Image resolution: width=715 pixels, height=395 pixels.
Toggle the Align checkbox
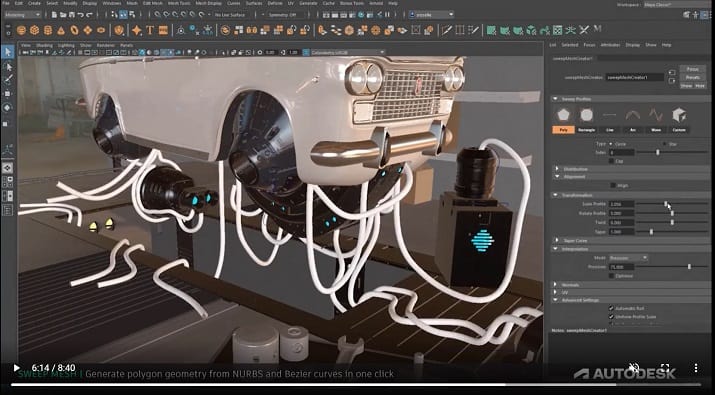(613, 185)
